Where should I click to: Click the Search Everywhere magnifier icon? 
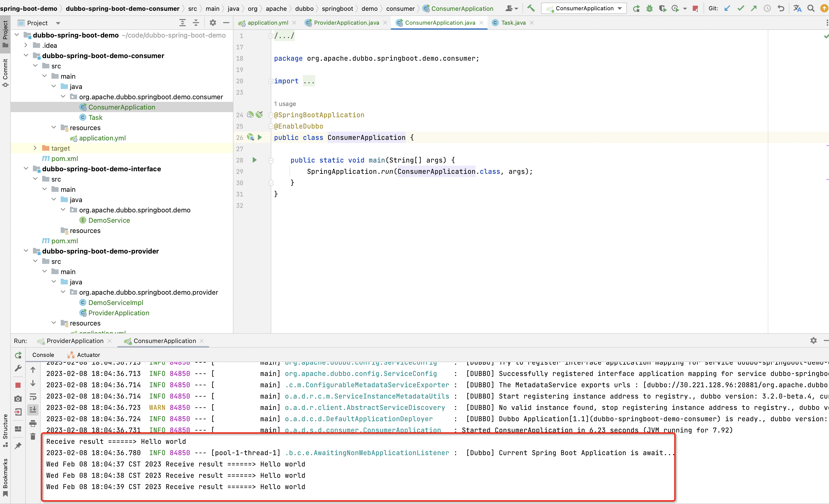[811, 8]
